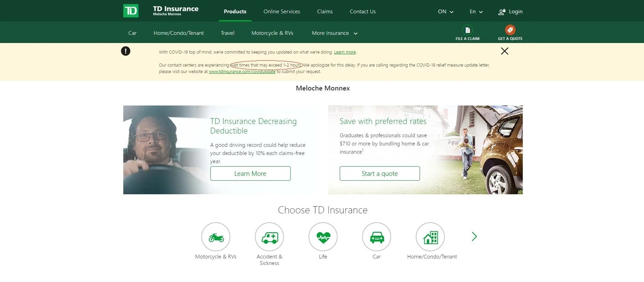644x282 pixels.
Task: Go to Home/Condo/Tenant in the subnavigation
Action: [x=179, y=33]
